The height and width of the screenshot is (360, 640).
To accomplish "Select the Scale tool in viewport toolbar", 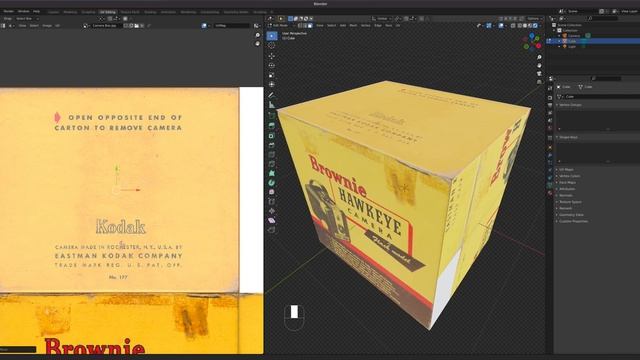I will [272, 75].
